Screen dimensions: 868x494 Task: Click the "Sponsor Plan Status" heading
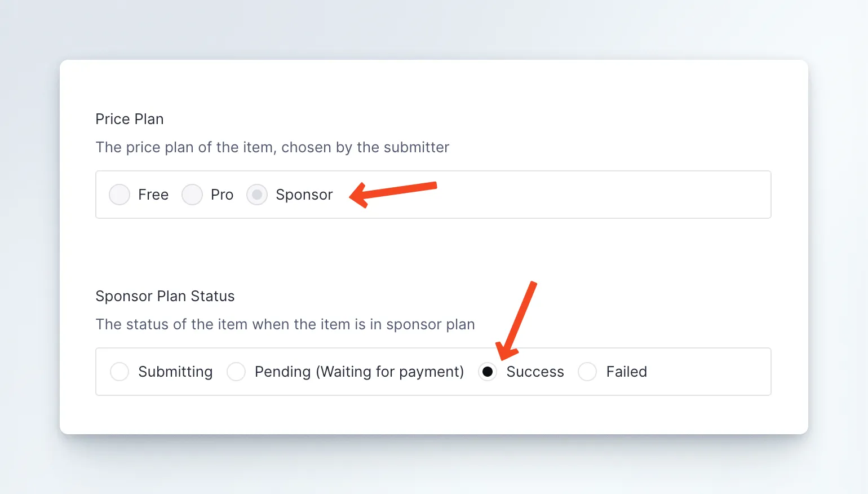tap(165, 296)
